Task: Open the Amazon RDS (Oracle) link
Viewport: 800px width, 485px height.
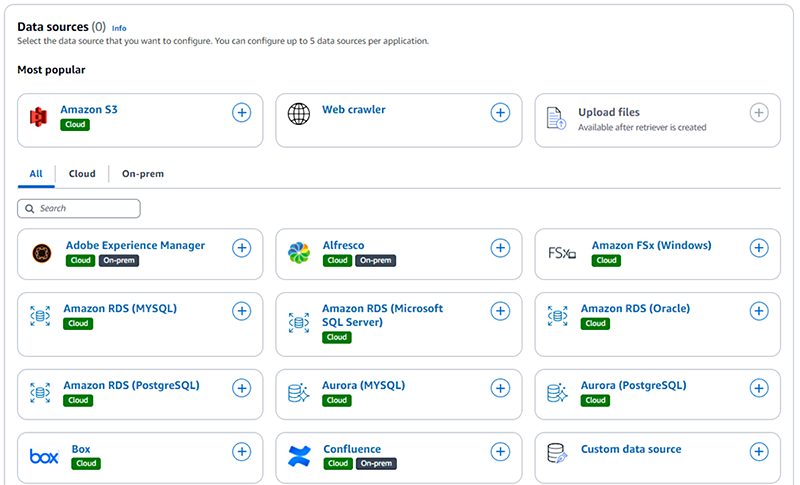Action: [635, 309]
